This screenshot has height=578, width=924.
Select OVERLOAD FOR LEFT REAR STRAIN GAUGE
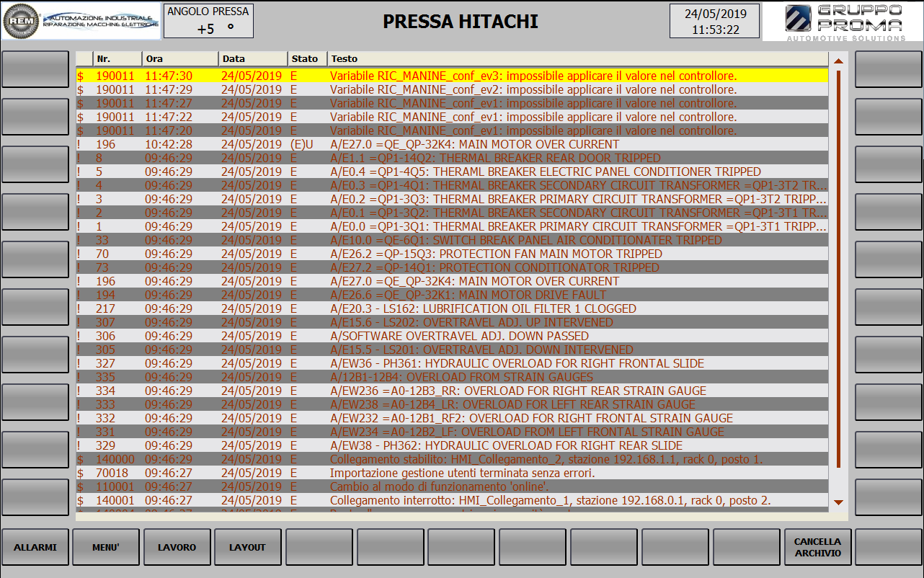coord(452,405)
